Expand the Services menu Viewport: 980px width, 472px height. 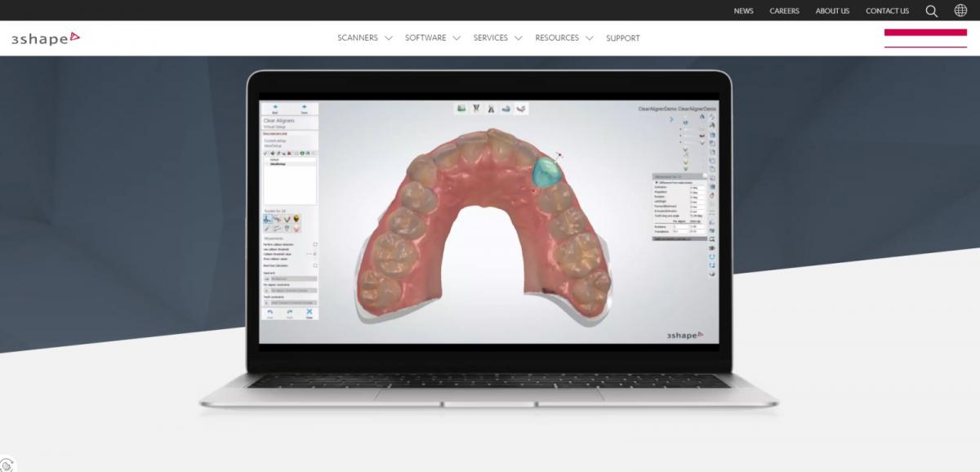click(497, 38)
